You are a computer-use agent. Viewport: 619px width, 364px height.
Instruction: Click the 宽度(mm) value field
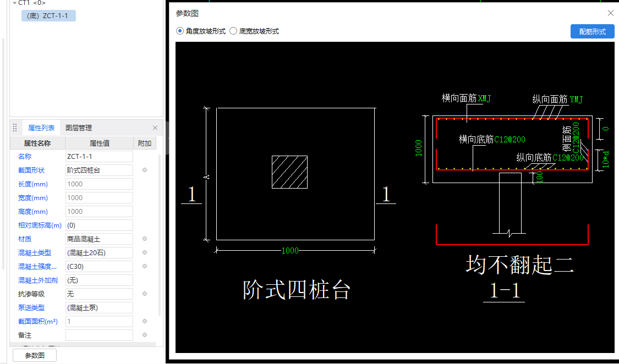tap(99, 198)
